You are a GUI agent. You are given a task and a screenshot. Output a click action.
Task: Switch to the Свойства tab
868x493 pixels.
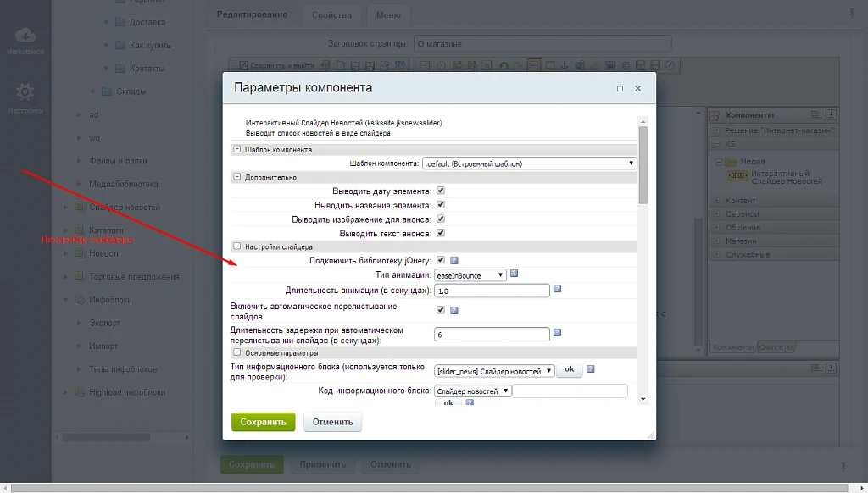click(x=331, y=15)
